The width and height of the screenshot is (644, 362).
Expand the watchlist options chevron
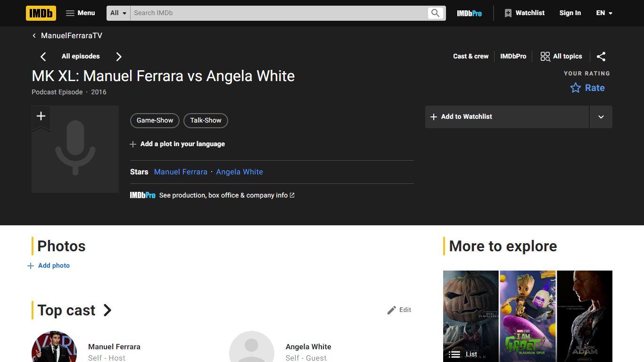coord(601,117)
